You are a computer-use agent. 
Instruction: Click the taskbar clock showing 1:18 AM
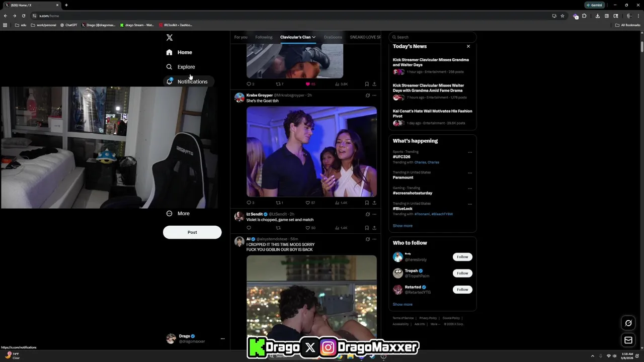628,355
